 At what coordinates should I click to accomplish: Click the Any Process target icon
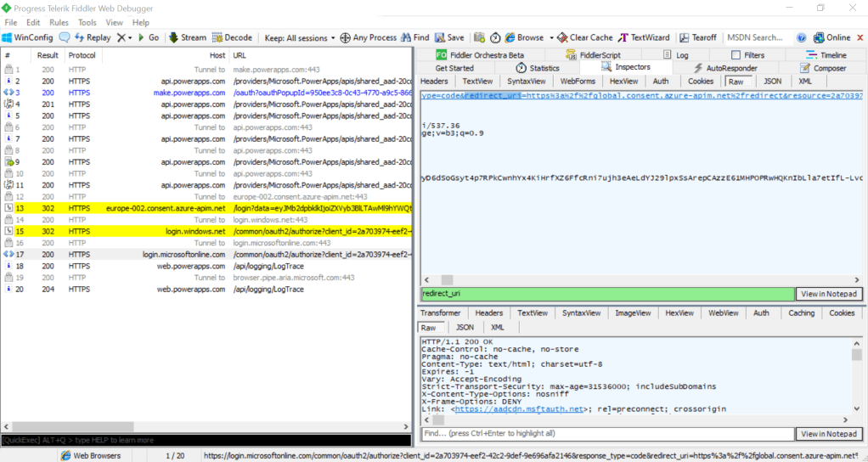pos(345,37)
